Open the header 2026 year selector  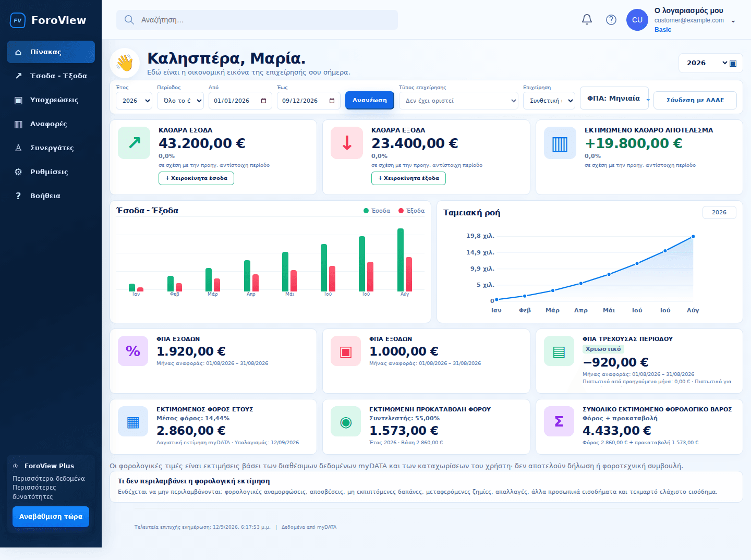click(x=710, y=63)
